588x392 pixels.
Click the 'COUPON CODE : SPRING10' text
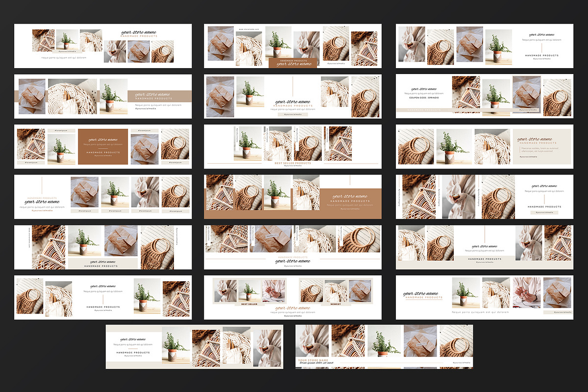tap(423, 98)
